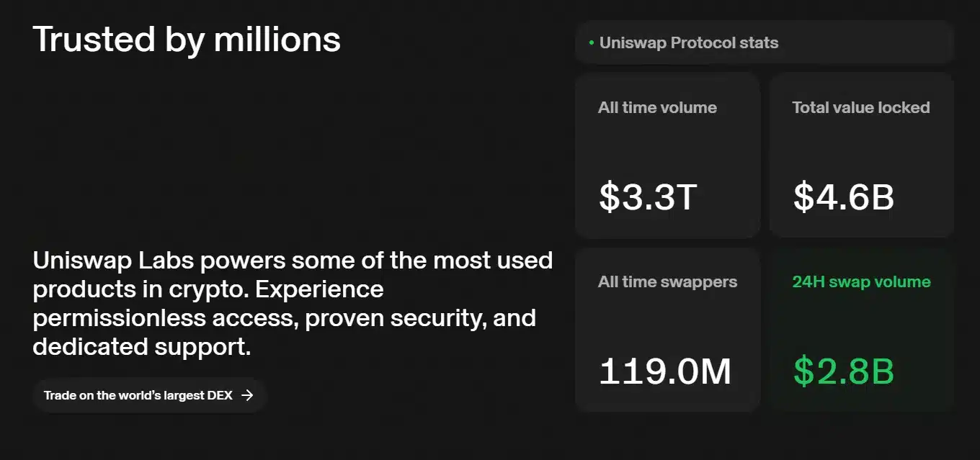The width and height of the screenshot is (980, 460).
Task: Expand the Uniswap Protocol stats panel
Action: tap(764, 42)
